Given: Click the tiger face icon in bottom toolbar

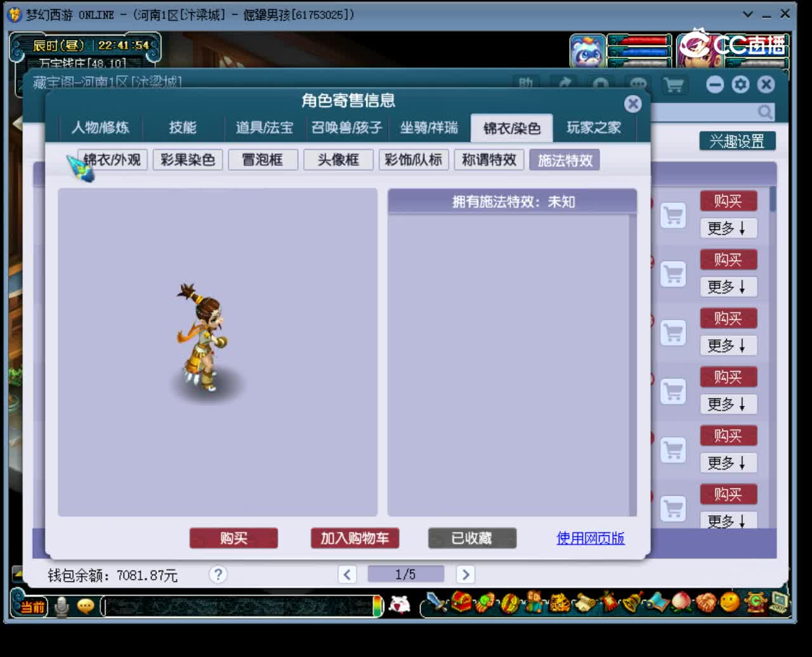Looking at the screenshot, I should coord(560,602).
